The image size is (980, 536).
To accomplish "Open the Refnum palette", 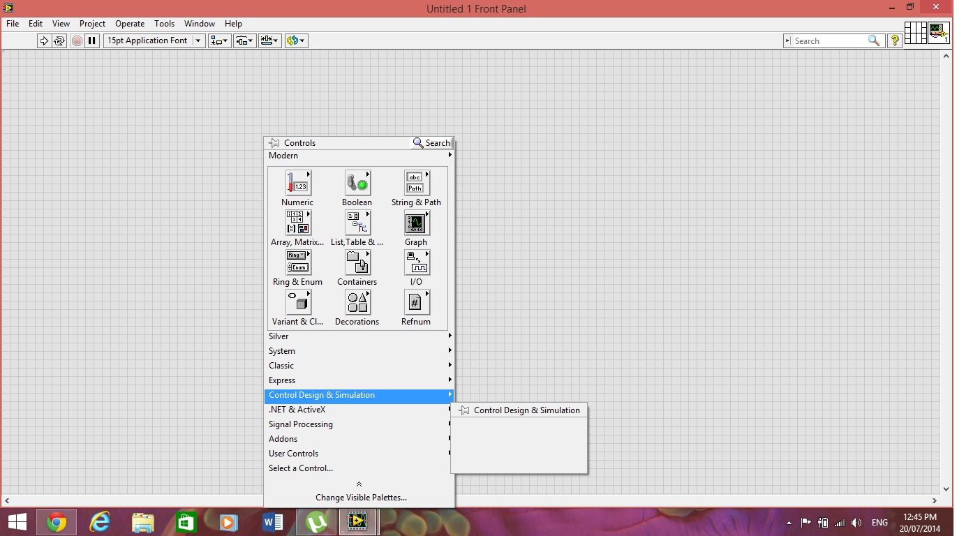I will click(416, 303).
